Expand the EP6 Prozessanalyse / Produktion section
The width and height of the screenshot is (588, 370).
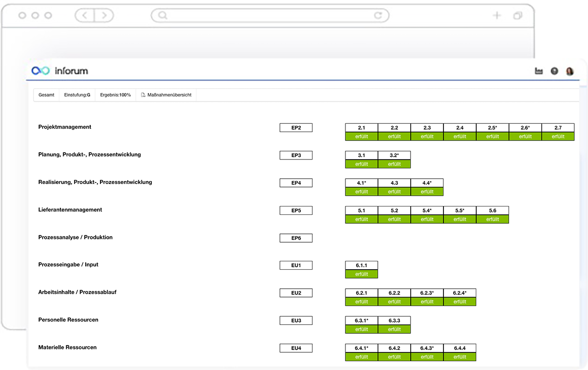tap(295, 238)
